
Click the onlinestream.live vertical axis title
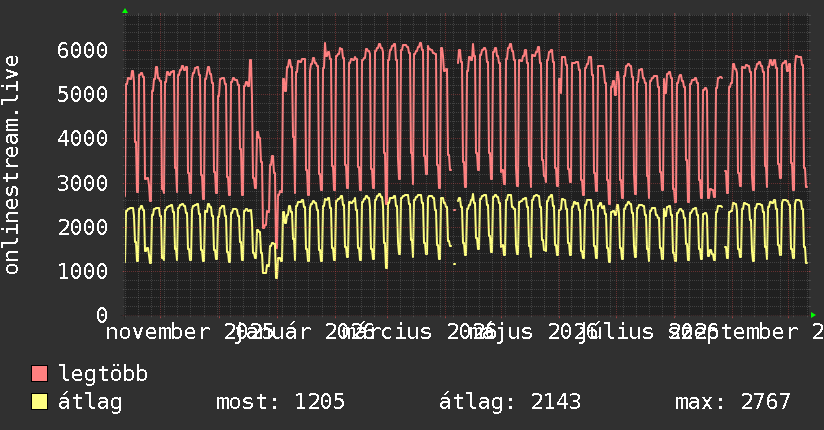[12, 165]
